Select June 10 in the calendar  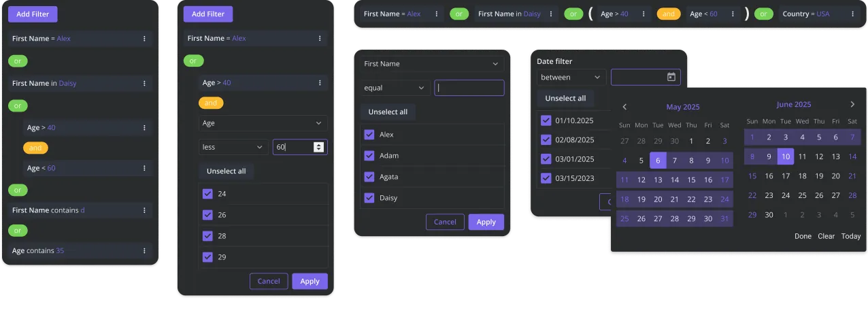point(786,156)
